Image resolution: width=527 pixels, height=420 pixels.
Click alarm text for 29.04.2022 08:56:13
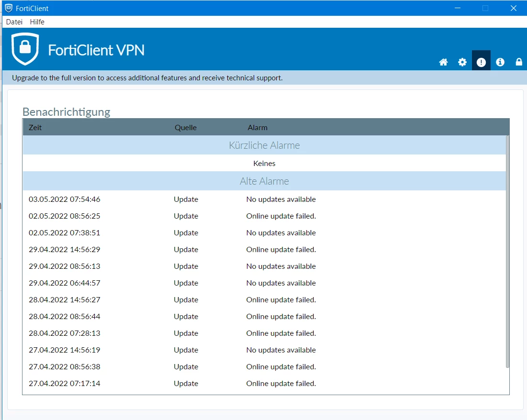pos(281,266)
